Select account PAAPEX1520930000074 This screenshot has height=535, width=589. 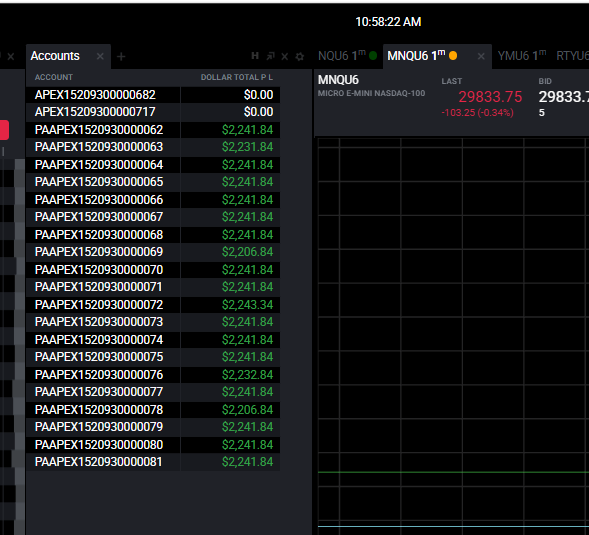point(99,340)
